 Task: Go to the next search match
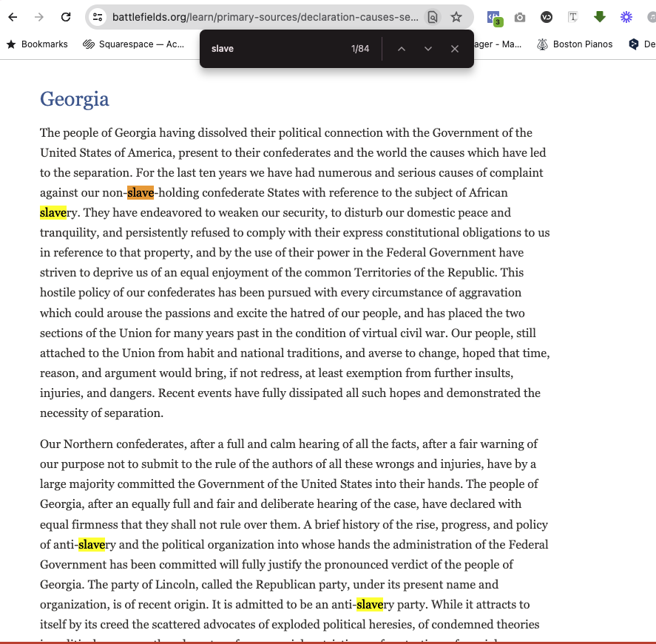tap(428, 49)
